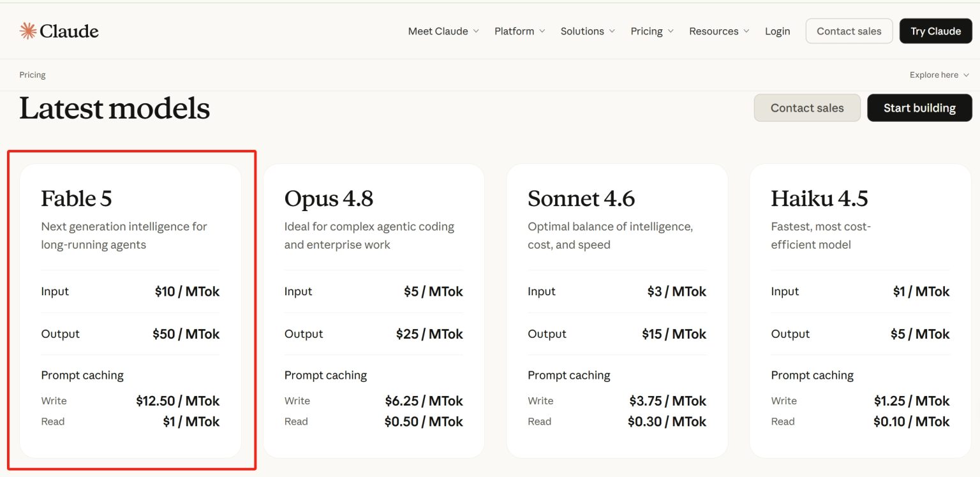Click the $1.25 / MTok cache write price
This screenshot has height=477, width=980.
click(x=912, y=401)
